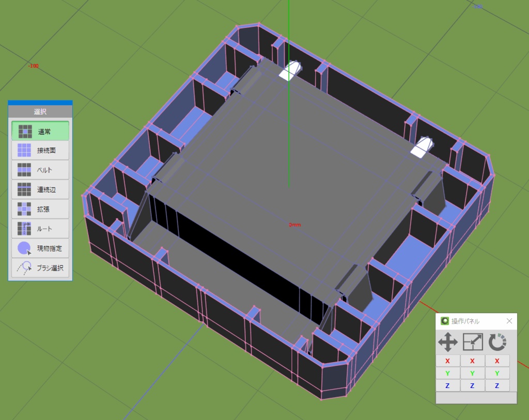Turn on ブラシ選択 brush selection

[40, 268]
